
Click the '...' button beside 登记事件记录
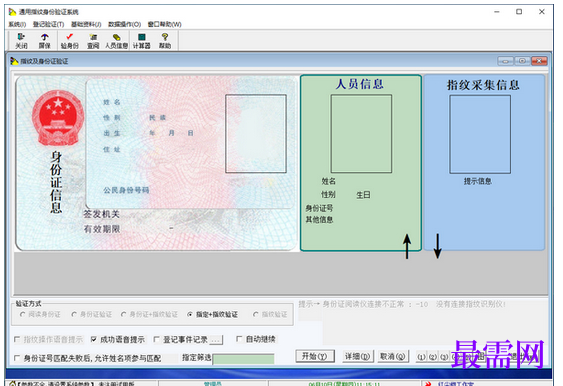click(x=216, y=339)
